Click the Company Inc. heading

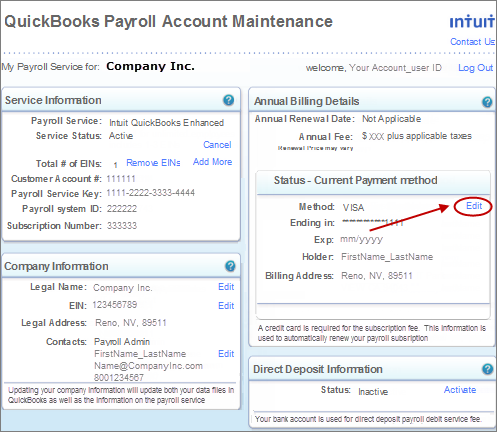[150, 66]
